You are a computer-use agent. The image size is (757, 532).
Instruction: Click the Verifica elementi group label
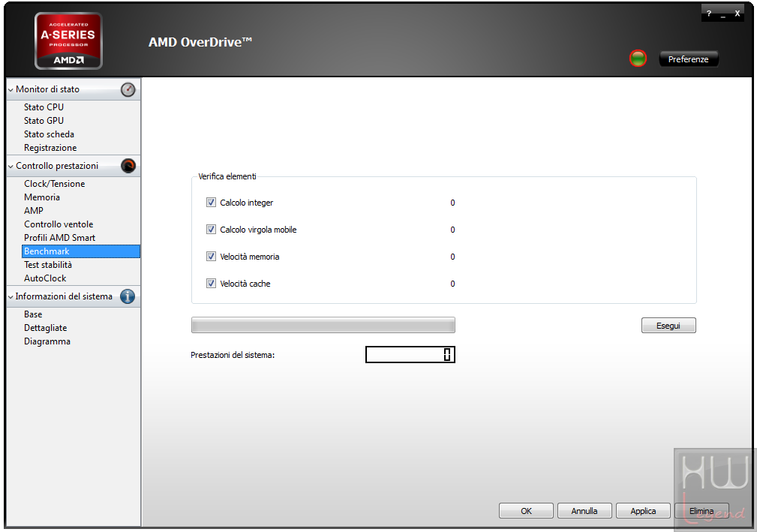[x=227, y=176]
